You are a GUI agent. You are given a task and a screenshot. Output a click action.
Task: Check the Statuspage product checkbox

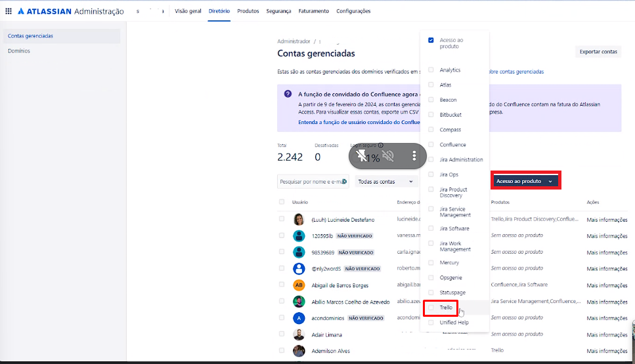point(431,293)
